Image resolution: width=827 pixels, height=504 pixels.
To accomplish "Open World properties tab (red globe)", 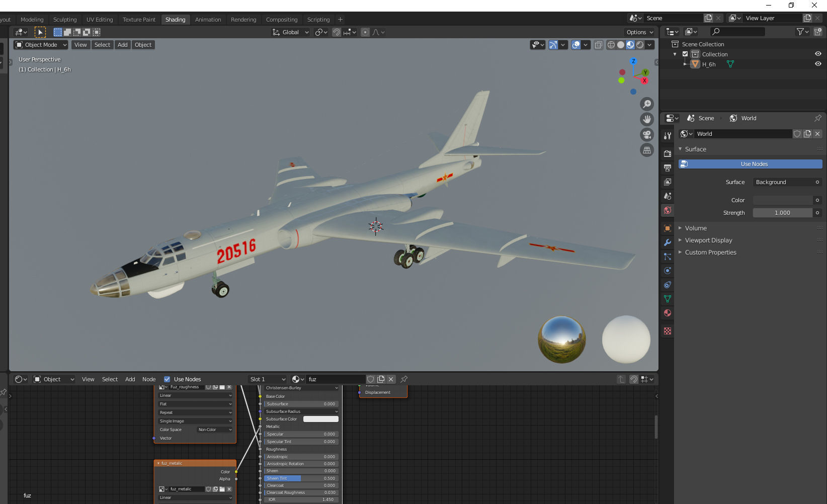I will tap(668, 210).
